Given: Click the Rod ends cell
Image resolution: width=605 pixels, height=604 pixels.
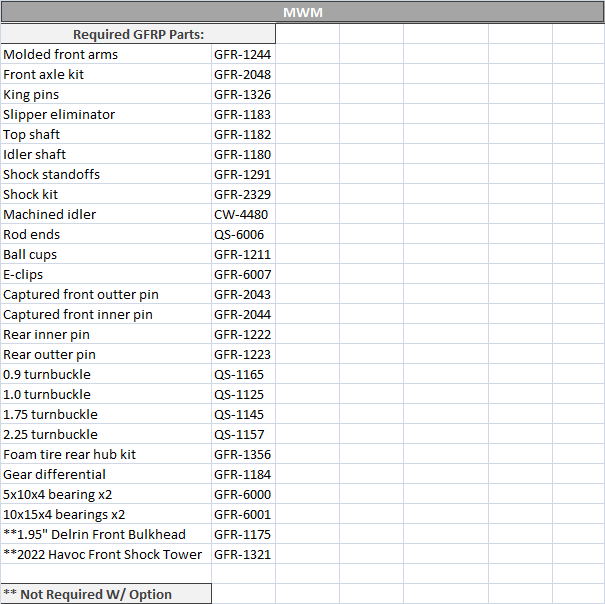Looking at the screenshot, I should 105,234.
